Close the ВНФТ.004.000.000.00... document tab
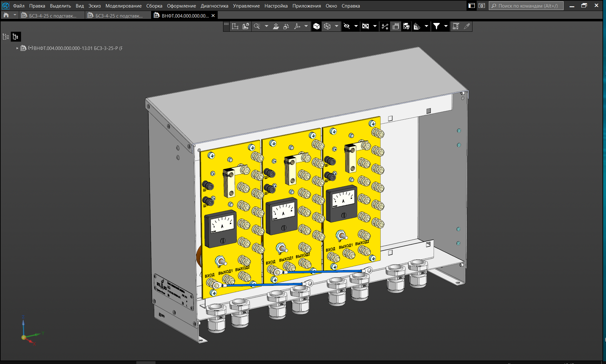Viewport: 606px width, 364px height. [213, 16]
